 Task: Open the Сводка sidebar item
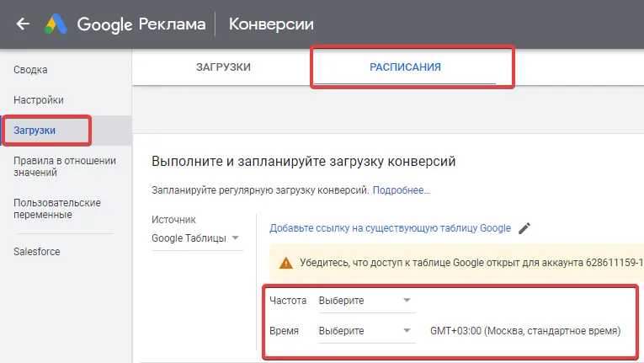pyautogui.click(x=30, y=70)
